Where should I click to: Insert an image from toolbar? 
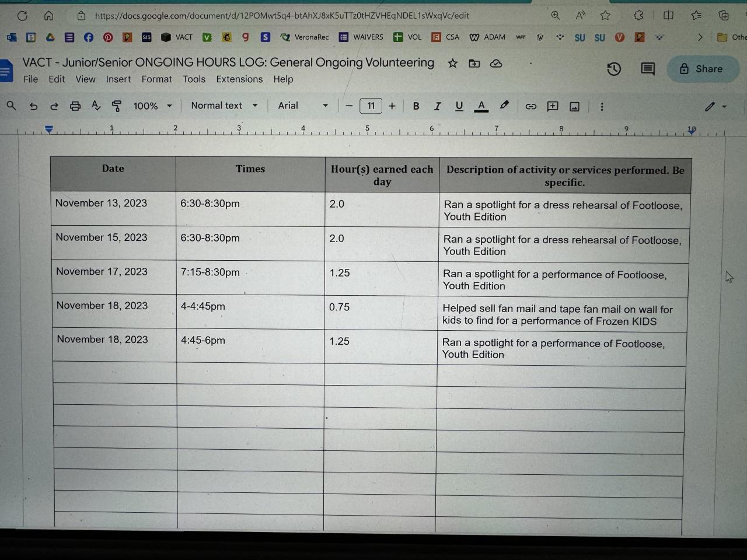pos(574,107)
